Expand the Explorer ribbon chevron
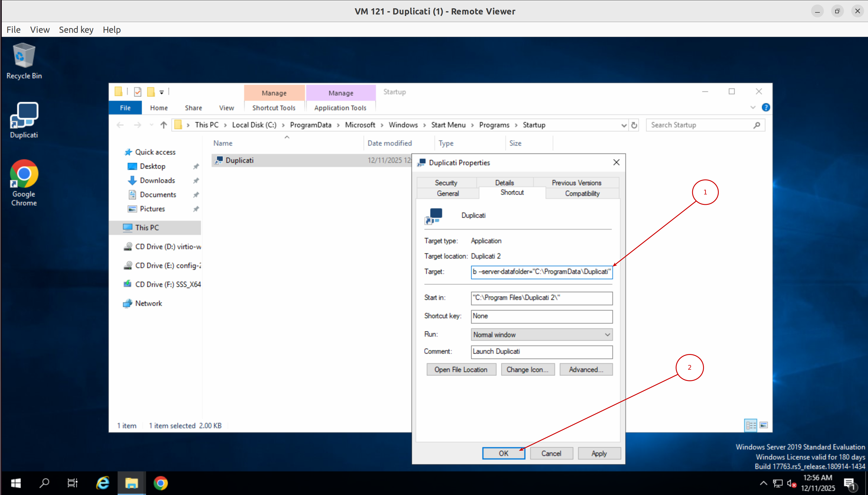The image size is (868, 495). 753,108
